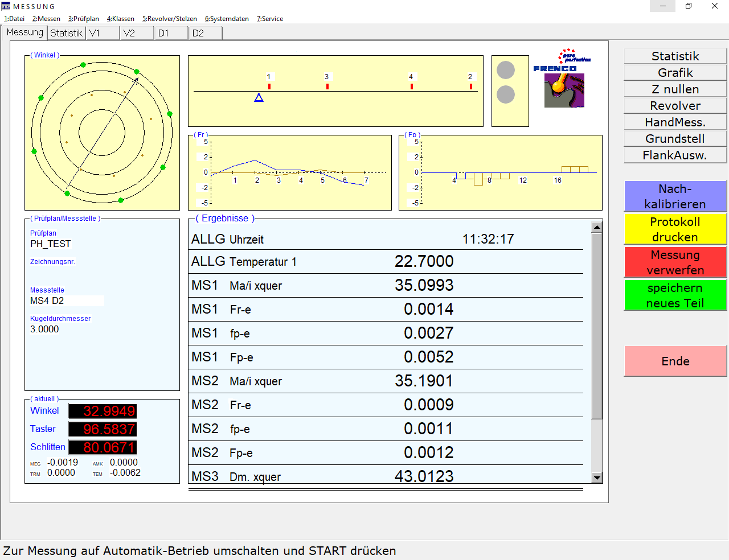Click red measuring position marker 1
Screen dimensions: 729x560
click(269, 87)
